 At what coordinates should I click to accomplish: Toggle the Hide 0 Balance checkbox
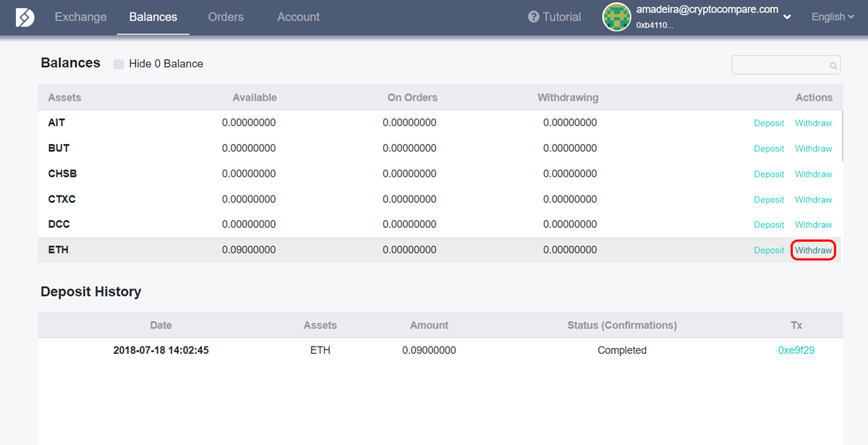pyautogui.click(x=119, y=64)
